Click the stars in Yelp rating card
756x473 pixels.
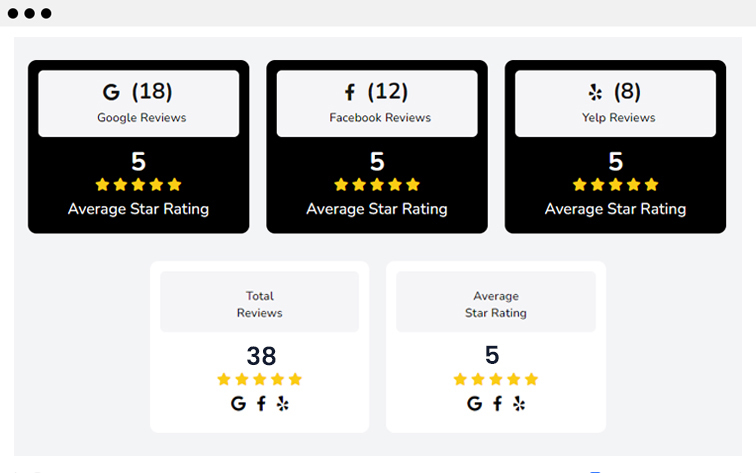point(615,184)
